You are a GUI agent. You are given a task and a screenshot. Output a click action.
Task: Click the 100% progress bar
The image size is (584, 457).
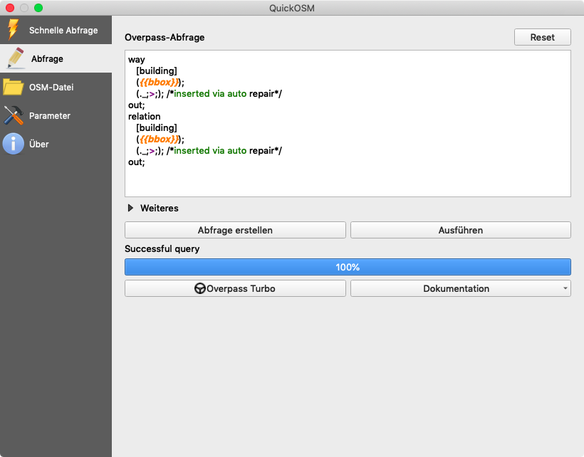coord(347,267)
